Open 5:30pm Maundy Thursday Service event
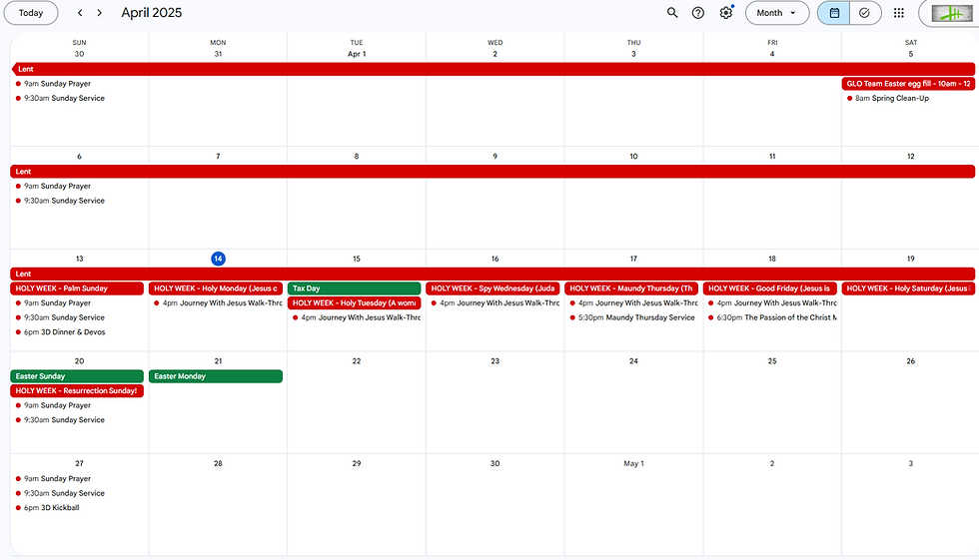The image size is (979, 560). (x=632, y=317)
